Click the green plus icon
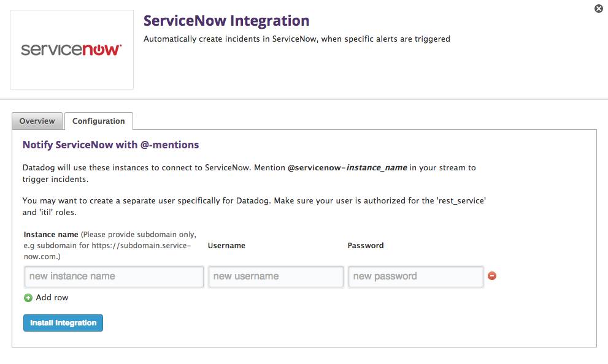 click(x=28, y=298)
